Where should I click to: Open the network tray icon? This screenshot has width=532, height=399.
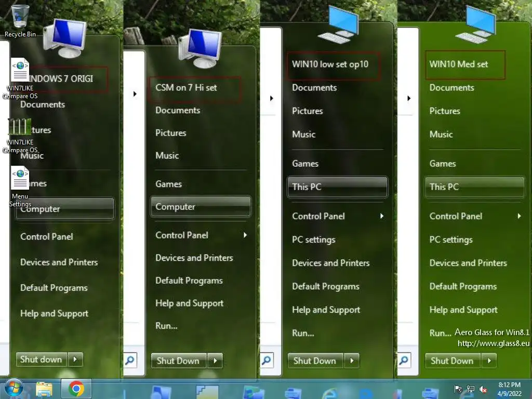(471, 389)
